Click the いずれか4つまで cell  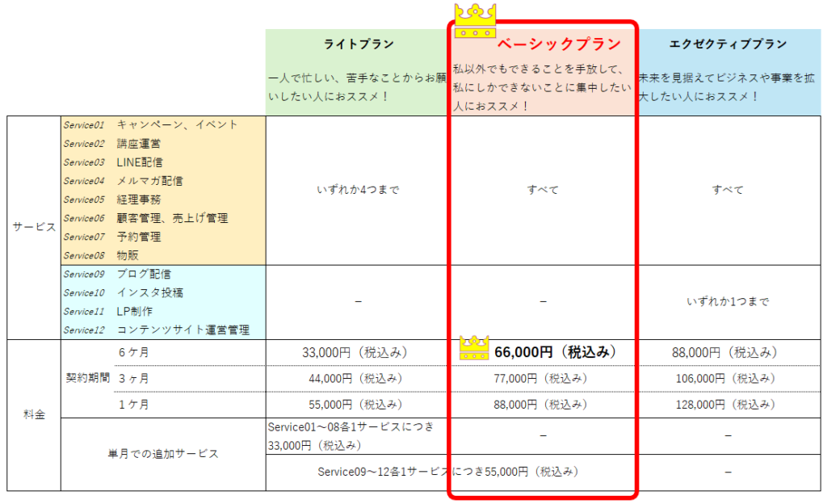(358, 191)
